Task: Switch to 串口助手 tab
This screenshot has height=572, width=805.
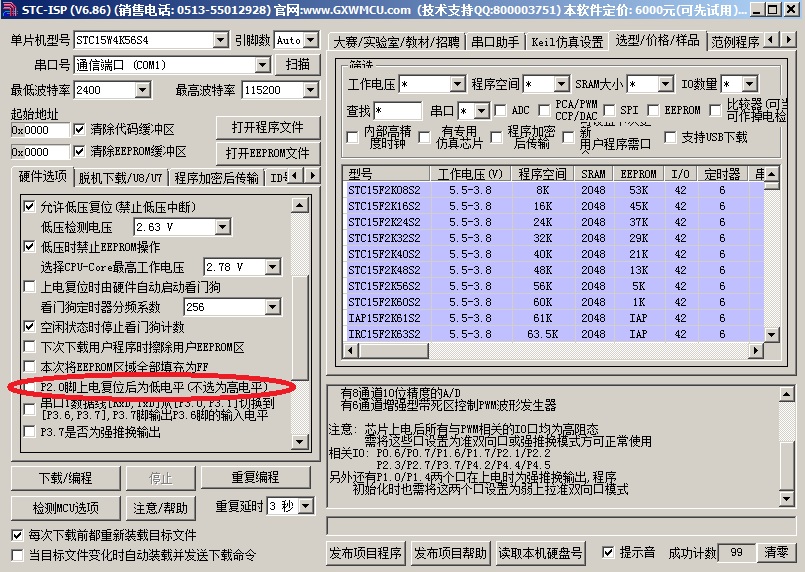Action: coord(495,42)
